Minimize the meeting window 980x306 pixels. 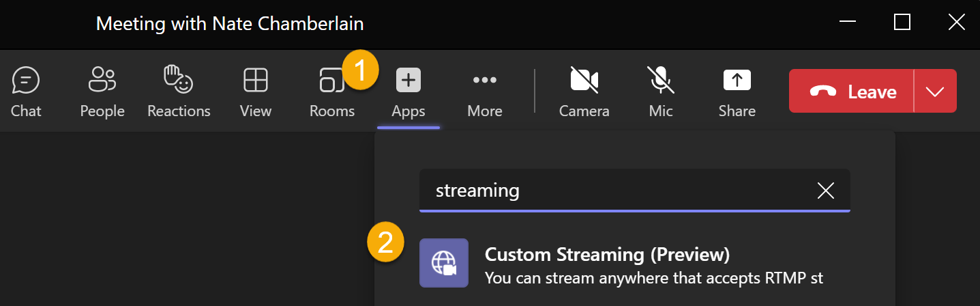pos(848,23)
